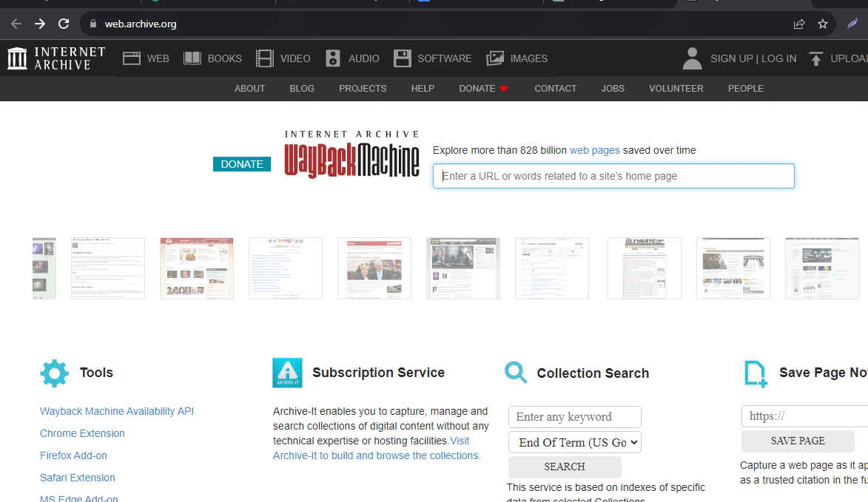Click the padlock site info icon
868x502 pixels.
(93, 24)
